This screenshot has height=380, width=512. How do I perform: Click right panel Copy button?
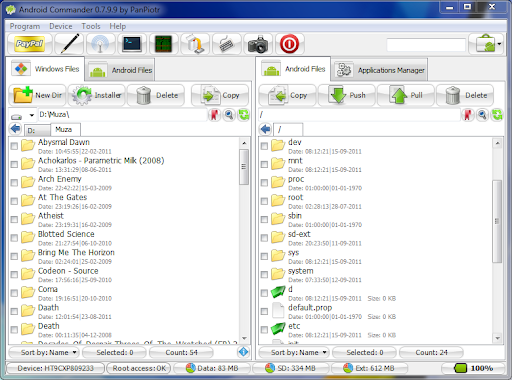(x=288, y=95)
